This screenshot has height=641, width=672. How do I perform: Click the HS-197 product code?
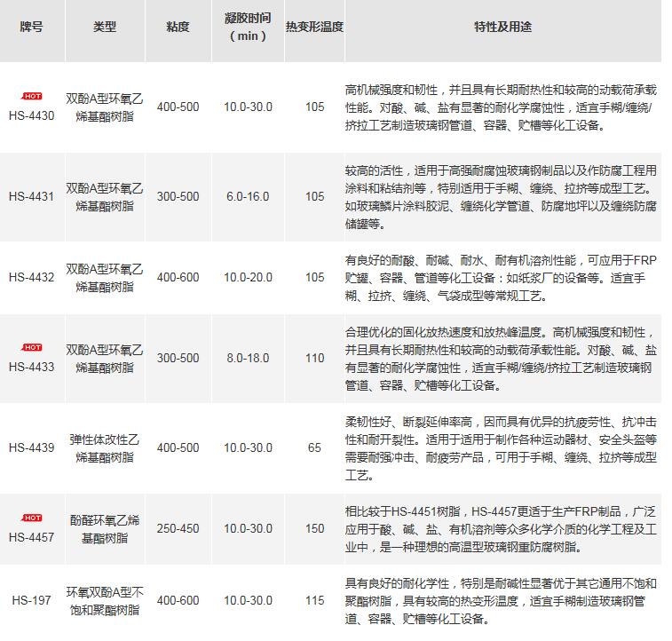(32, 600)
